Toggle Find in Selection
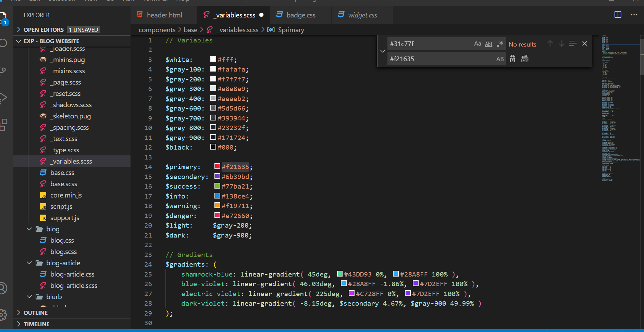This screenshot has height=332, width=644. 573,43
